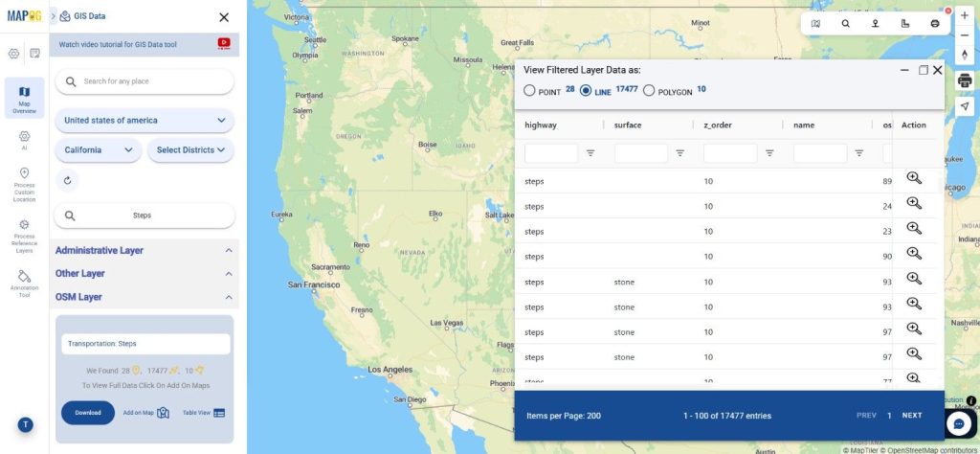
Task: Close the GIS Data panel
Action: (x=224, y=17)
